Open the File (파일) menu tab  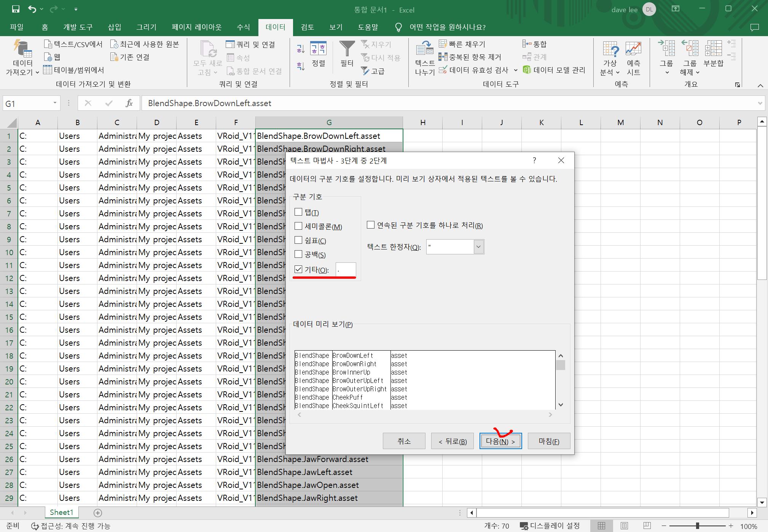[17, 27]
